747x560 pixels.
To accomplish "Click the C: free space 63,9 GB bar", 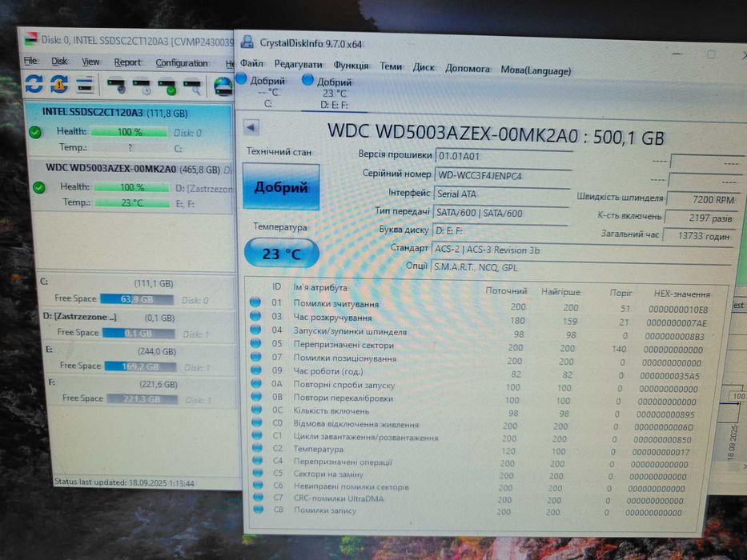I will tap(137, 299).
